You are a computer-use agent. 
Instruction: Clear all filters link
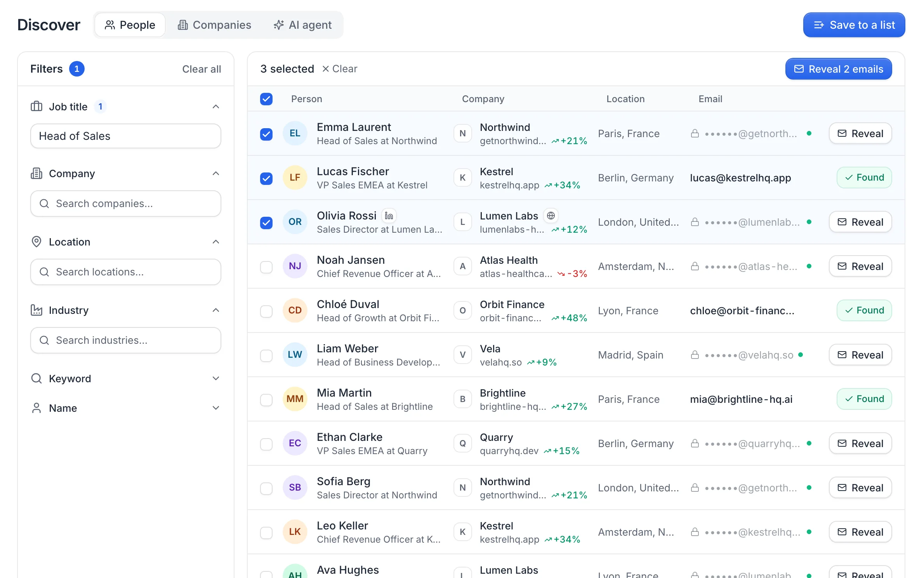click(201, 69)
